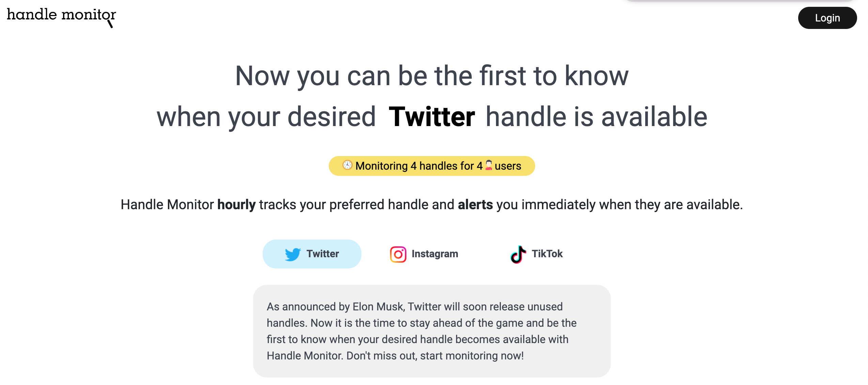868x385 pixels.
Task: Click the Instagram camera icon
Action: [398, 254]
